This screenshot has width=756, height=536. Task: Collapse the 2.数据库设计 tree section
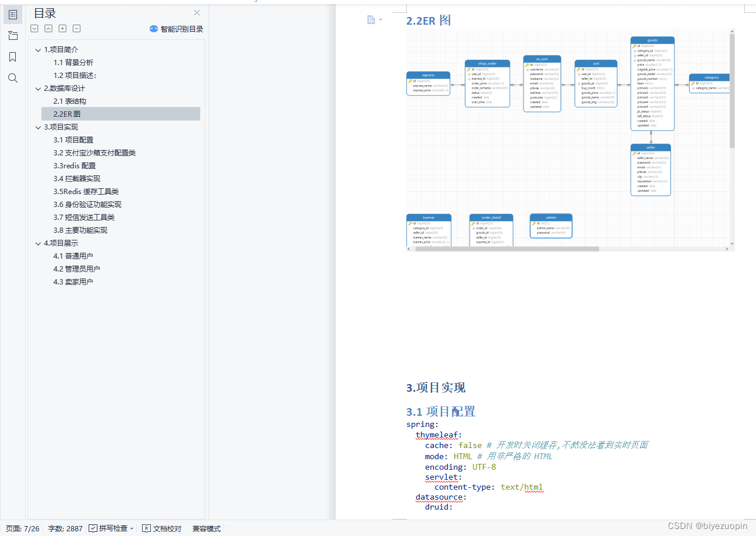tap(38, 88)
